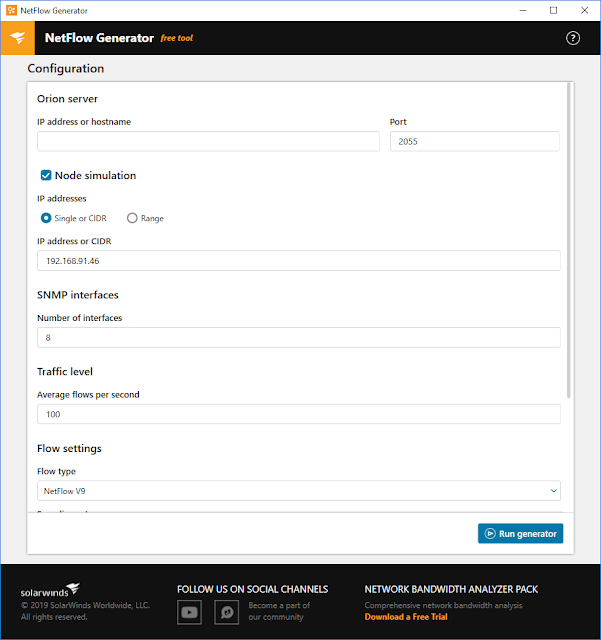The width and height of the screenshot is (601, 640).
Task: Toggle the Node simulation checkbox
Action: (x=46, y=176)
